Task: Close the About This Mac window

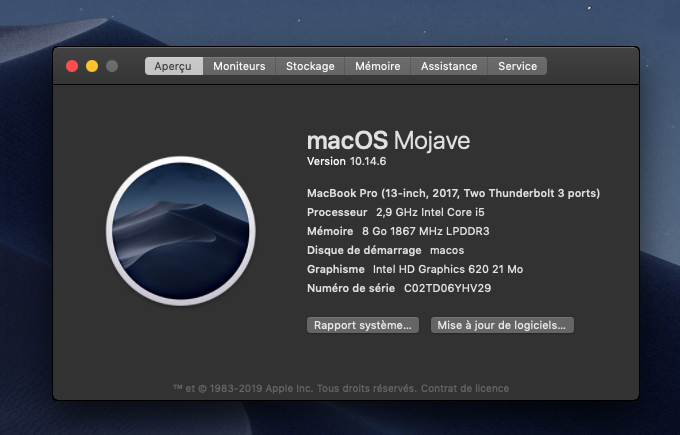Action: tap(72, 66)
